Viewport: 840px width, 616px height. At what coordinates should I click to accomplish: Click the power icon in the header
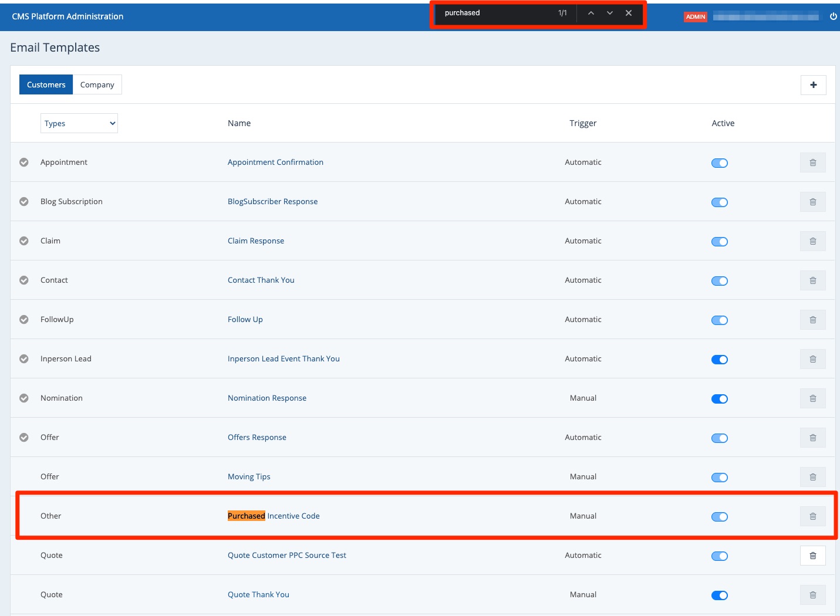(x=833, y=16)
